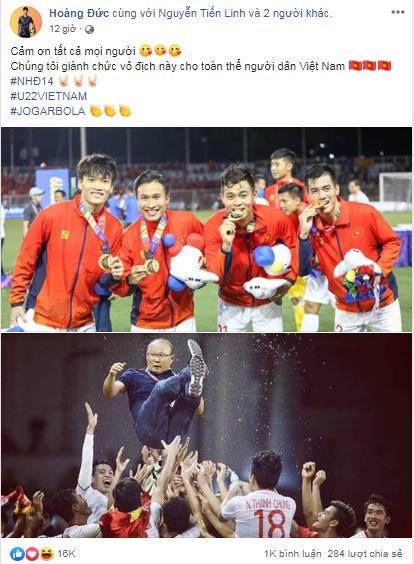Viewport: 414px width, 564px height.
Task: Click the globe public privacy icon
Action: tap(89, 29)
